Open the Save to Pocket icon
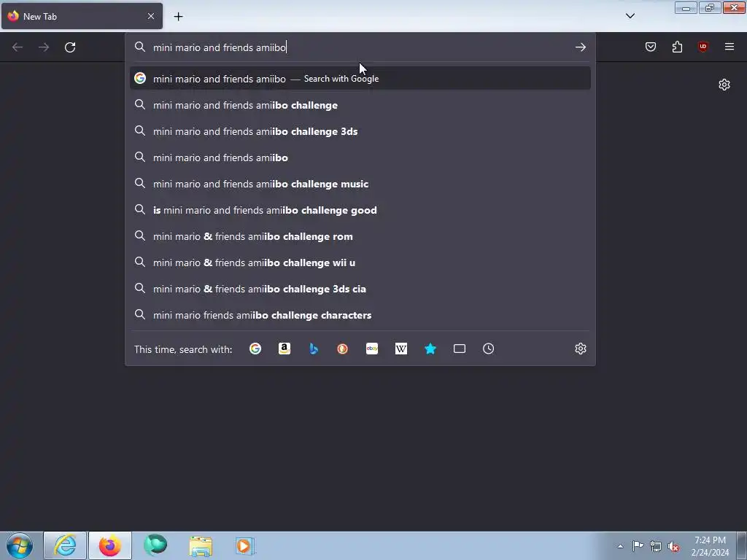 (650, 47)
